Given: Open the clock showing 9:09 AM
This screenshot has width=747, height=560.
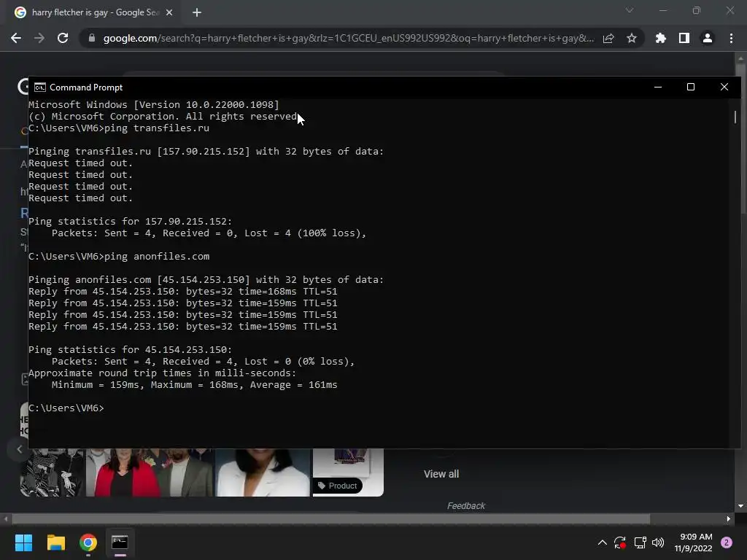Looking at the screenshot, I should click(693, 542).
